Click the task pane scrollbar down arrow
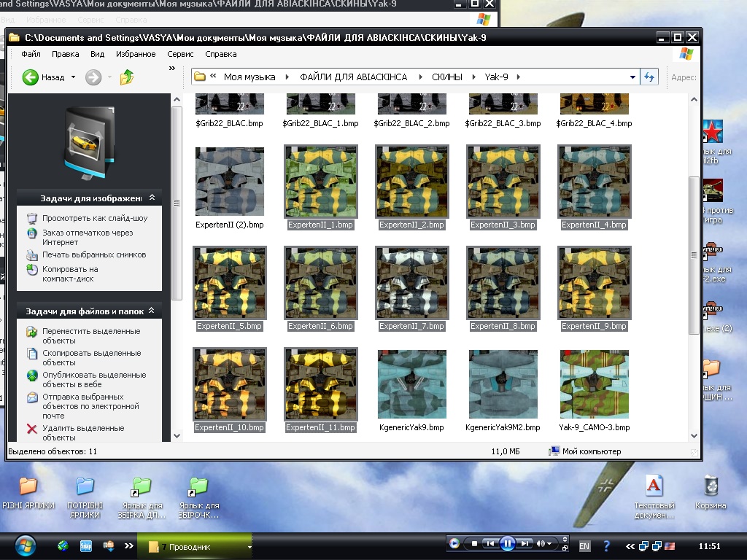The width and height of the screenshot is (747, 560). click(177, 436)
